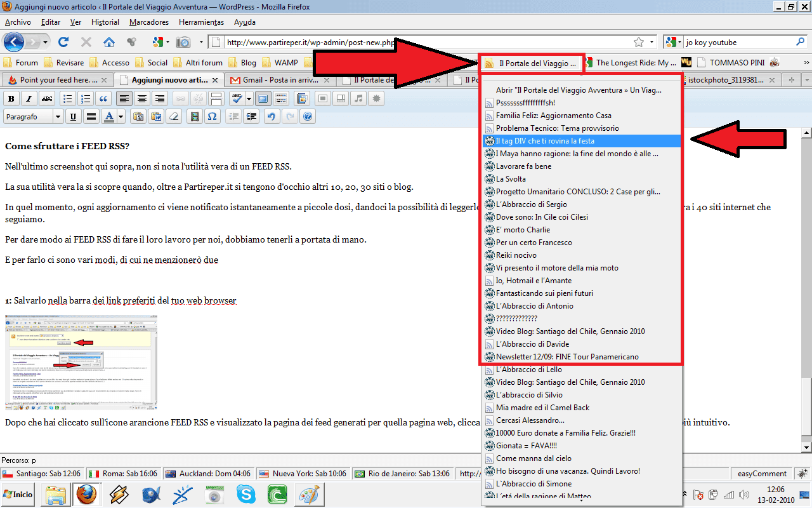Screen dimensions: 812x508
Task: Open the back/forward history dropdown arrow
Action: [44, 43]
